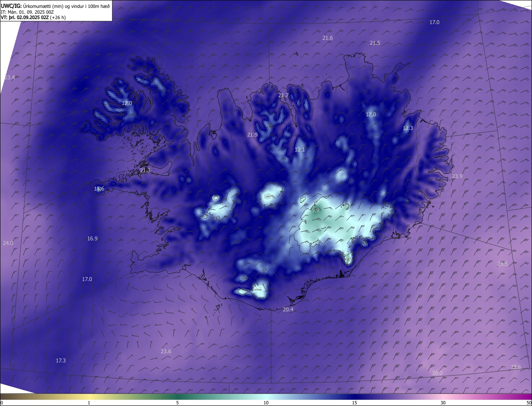Click the 21.9 value label
Screen dimensions: 532x406
click(252, 135)
